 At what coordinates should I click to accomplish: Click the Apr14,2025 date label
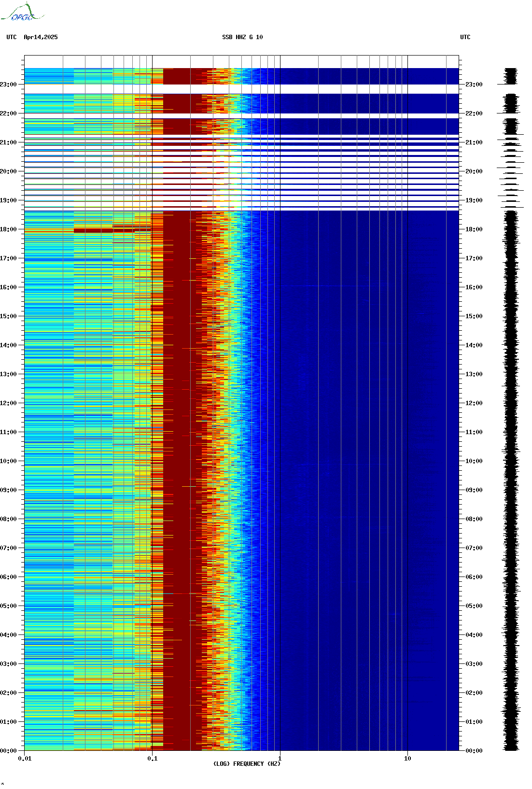point(41,37)
